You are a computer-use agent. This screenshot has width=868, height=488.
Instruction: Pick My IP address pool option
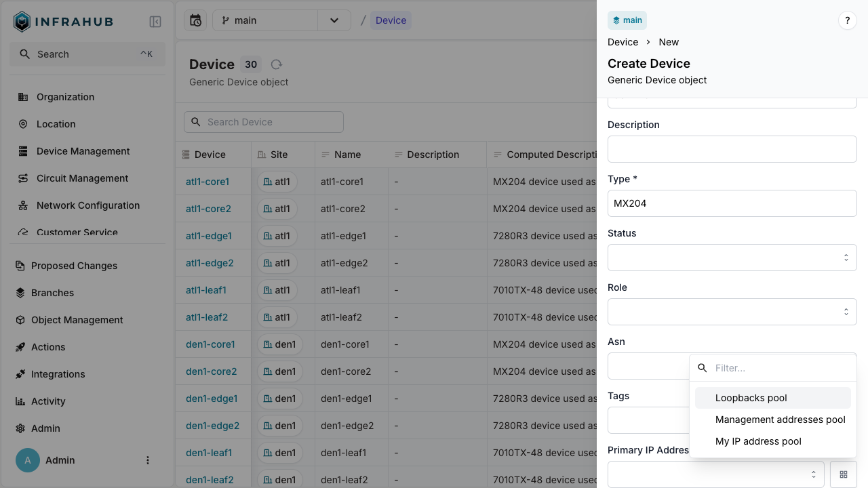click(x=758, y=441)
